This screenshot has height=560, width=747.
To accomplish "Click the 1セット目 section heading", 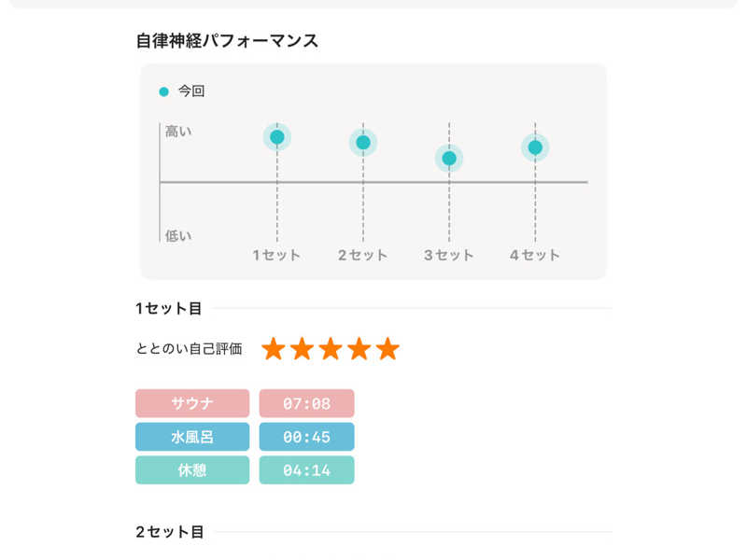I will pyautogui.click(x=169, y=308).
